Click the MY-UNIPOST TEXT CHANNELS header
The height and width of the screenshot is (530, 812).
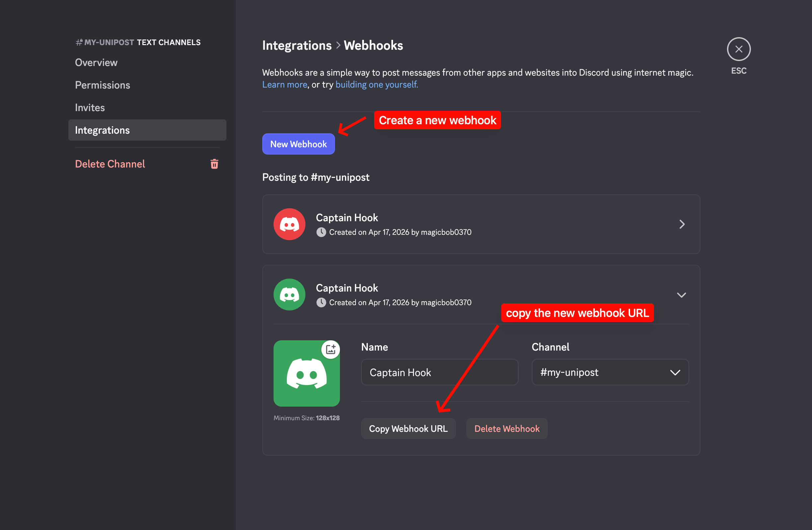coord(138,42)
